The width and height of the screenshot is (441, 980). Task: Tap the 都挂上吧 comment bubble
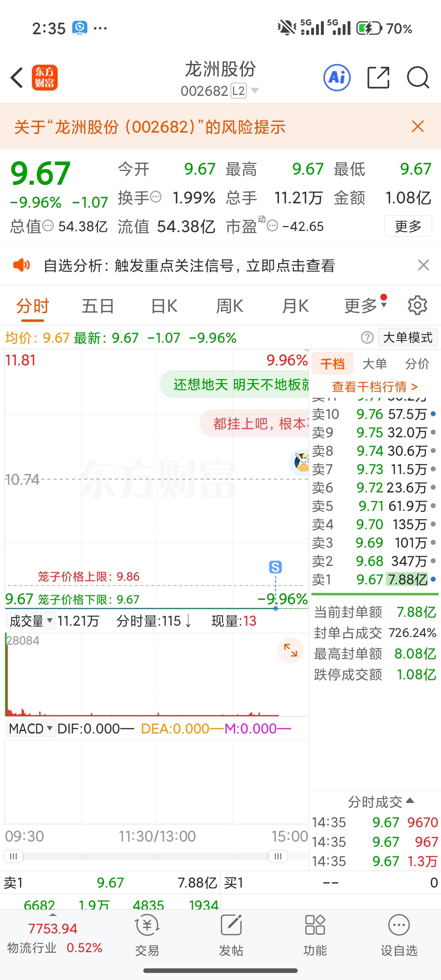(254, 423)
